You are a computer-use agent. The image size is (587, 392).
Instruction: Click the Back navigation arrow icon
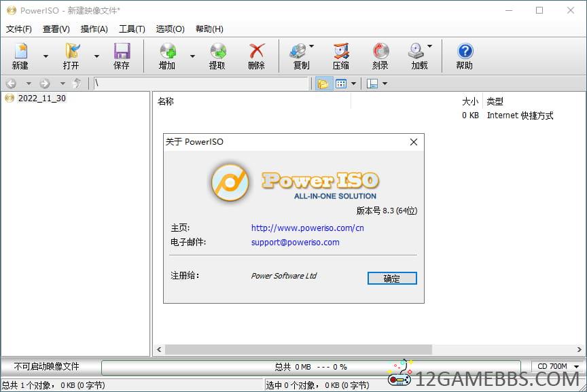[x=12, y=83]
